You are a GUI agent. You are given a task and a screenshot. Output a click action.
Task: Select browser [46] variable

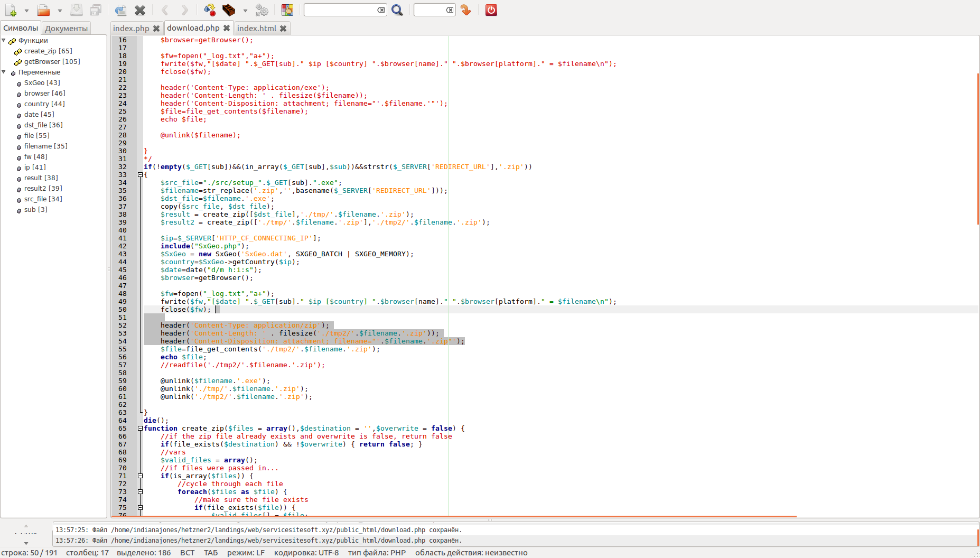[45, 94]
